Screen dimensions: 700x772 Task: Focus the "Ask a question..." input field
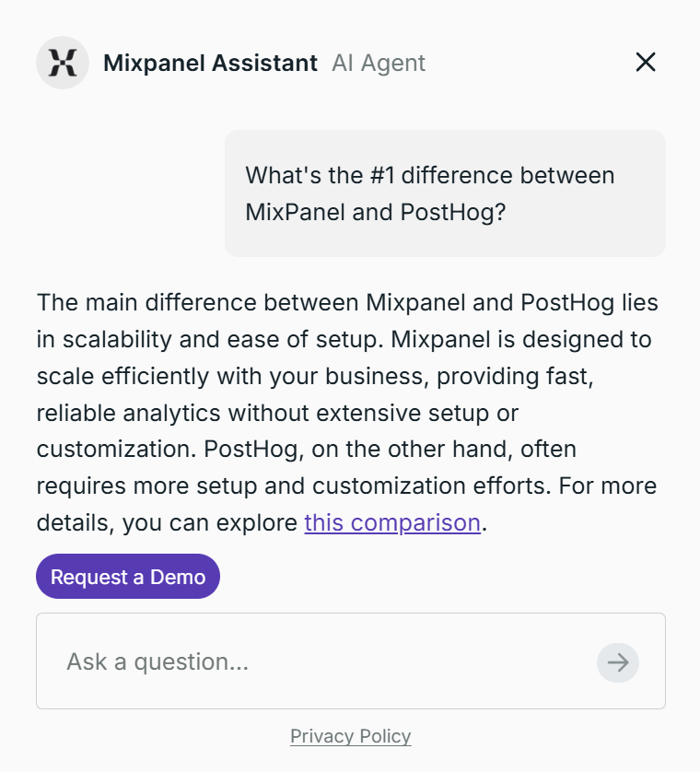click(313, 661)
